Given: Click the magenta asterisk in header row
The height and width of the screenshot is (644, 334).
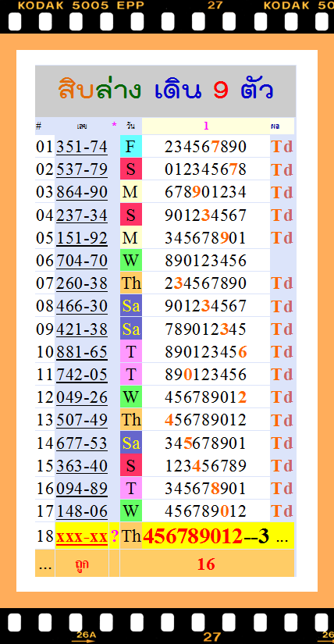Looking at the screenshot, I should pyautogui.click(x=114, y=124).
